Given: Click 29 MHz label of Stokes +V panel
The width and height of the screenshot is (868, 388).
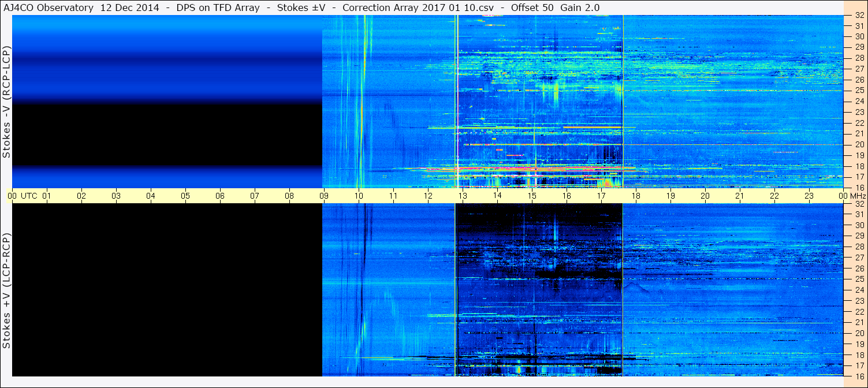Looking at the screenshot, I should click(x=859, y=236).
